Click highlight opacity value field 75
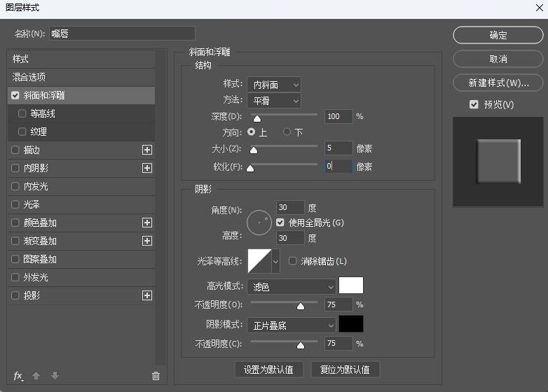Image resolution: width=548 pixels, height=392 pixels. 338,304
